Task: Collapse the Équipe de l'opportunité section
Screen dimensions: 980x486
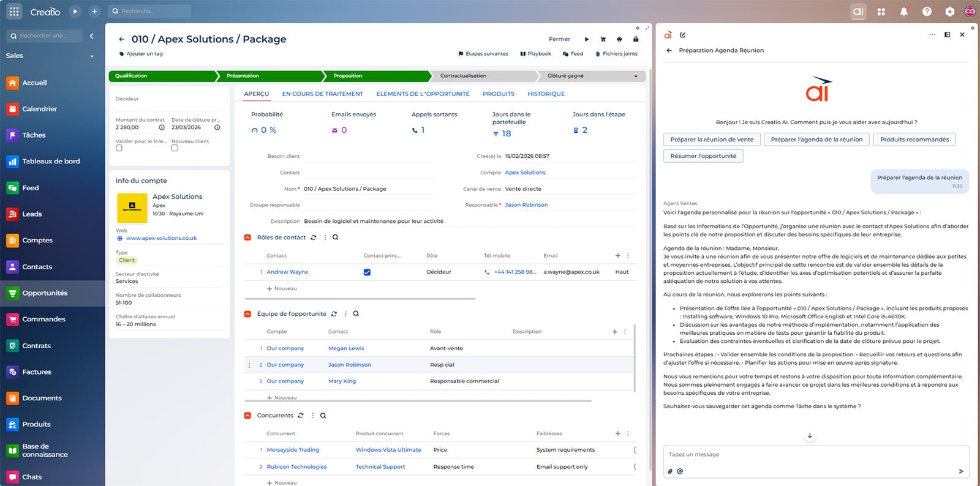Action: pyautogui.click(x=247, y=314)
